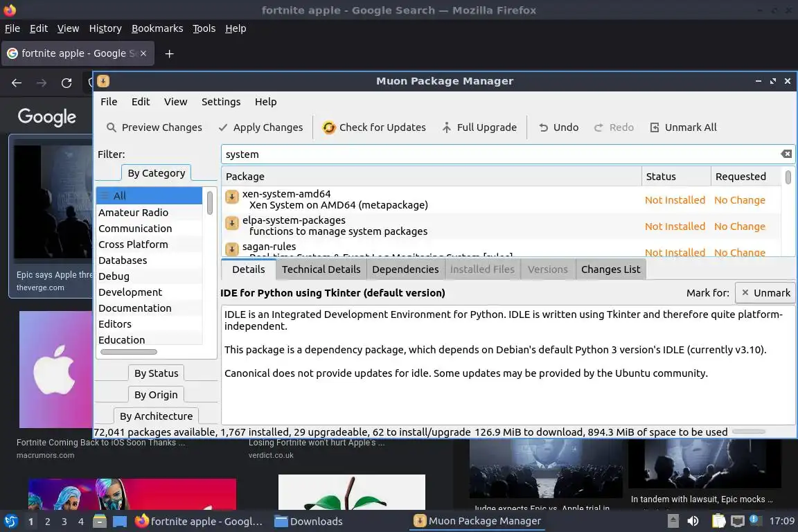Close the fortnite apple Firefox tab
Image resolution: width=798 pixels, height=532 pixels.
[143, 53]
